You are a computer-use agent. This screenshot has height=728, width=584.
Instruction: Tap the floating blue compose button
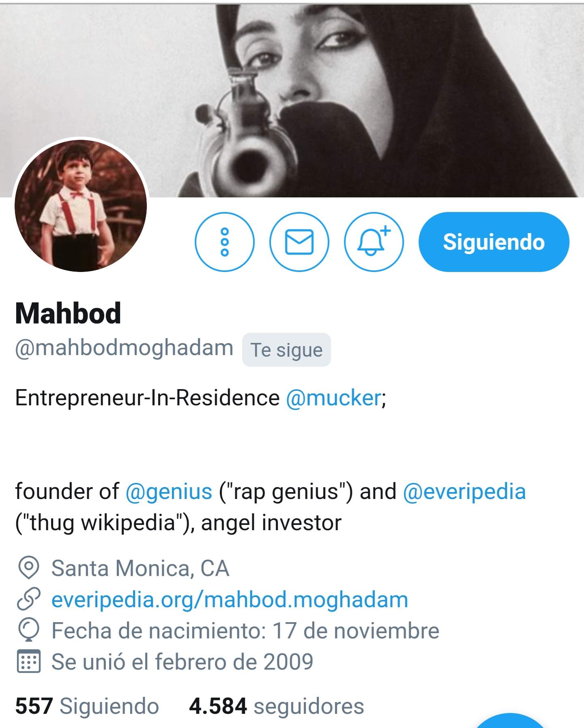pos(510,722)
